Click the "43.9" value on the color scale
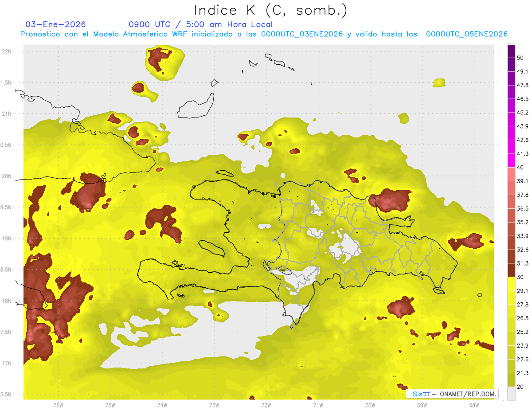532x411 pixels. (522, 126)
